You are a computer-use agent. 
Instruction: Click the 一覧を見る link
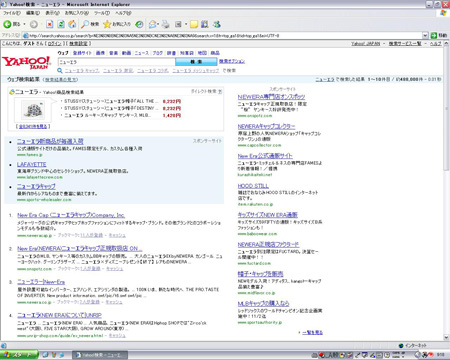coord(312,332)
